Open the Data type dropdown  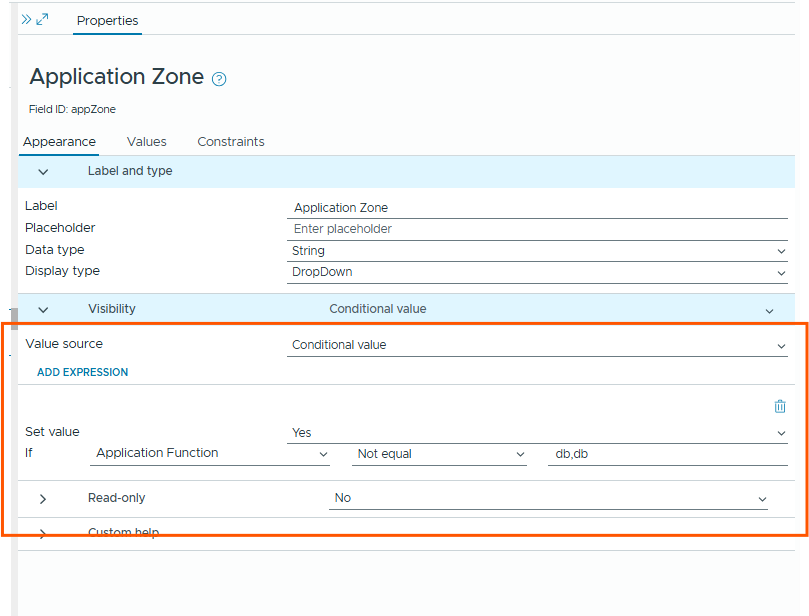click(x=537, y=251)
